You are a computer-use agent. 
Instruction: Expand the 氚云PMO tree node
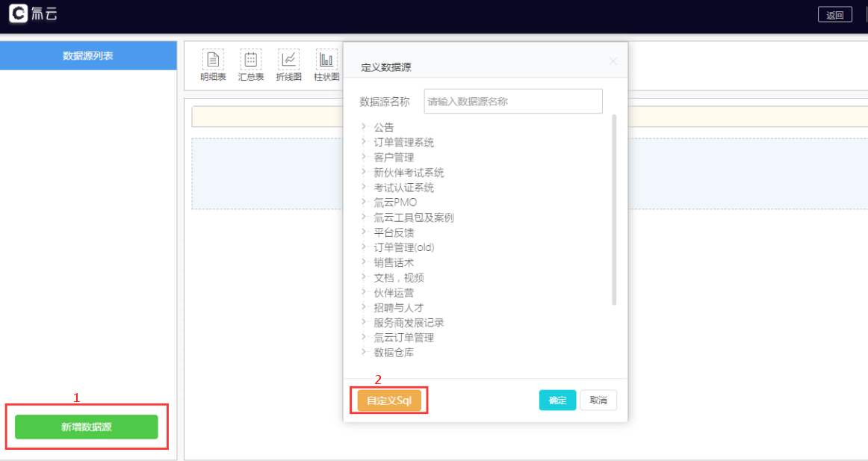[x=364, y=202]
